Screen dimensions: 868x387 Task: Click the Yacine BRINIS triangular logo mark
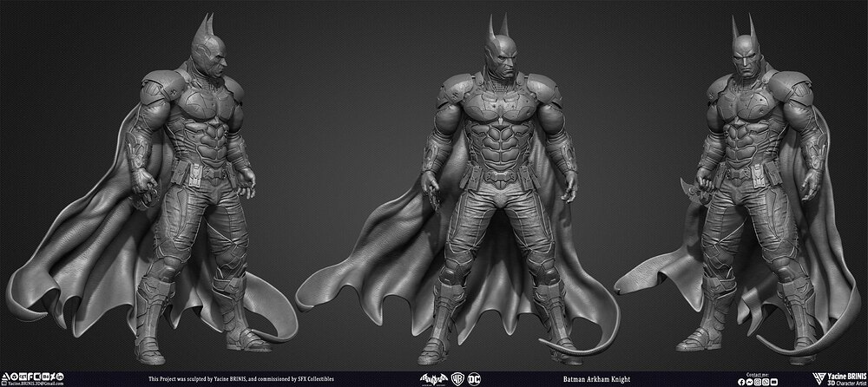819,379
